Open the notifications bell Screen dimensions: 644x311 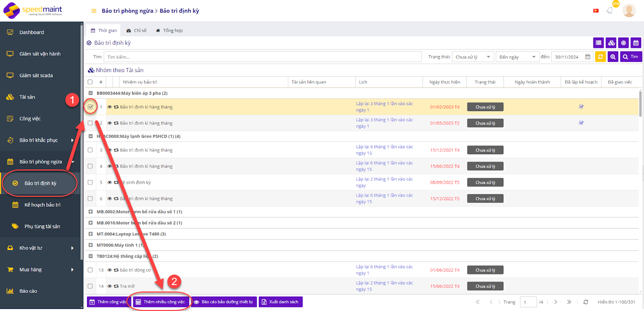(610, 10)
